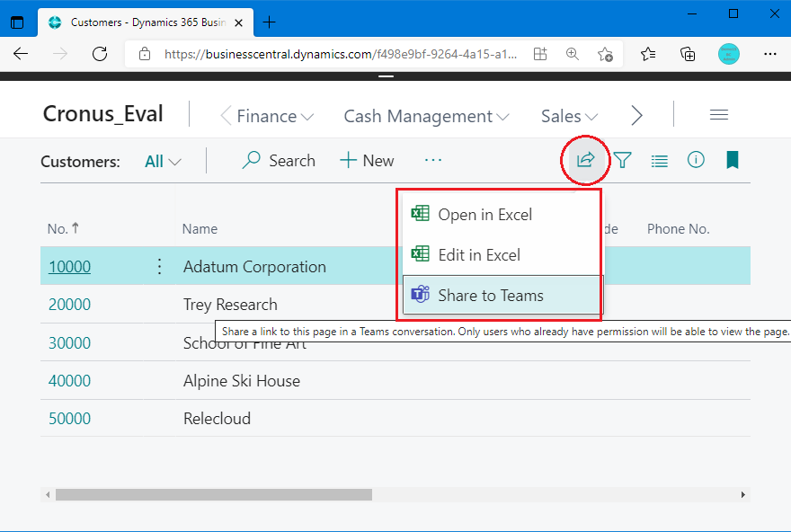Expand the Sales menu
This screenshot has height=532, width=791.
click(x=569, y=116)
